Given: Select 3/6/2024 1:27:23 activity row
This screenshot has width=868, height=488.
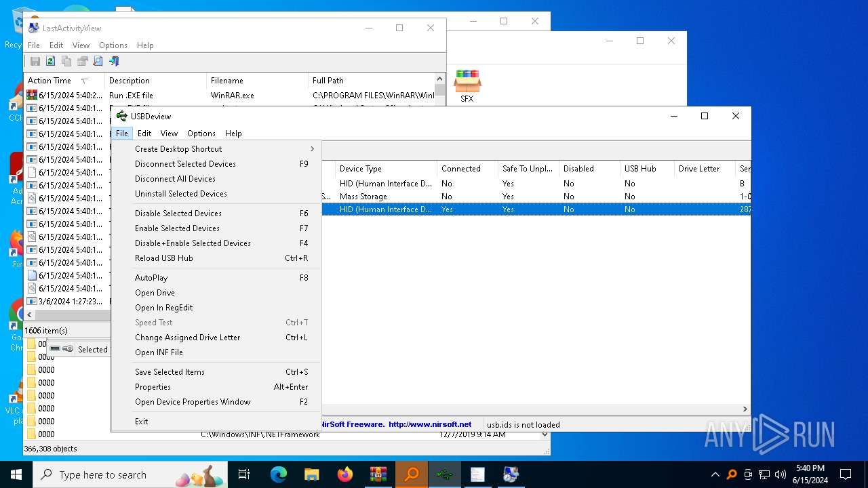Looking at the screenshot, I should click(66, 302).
